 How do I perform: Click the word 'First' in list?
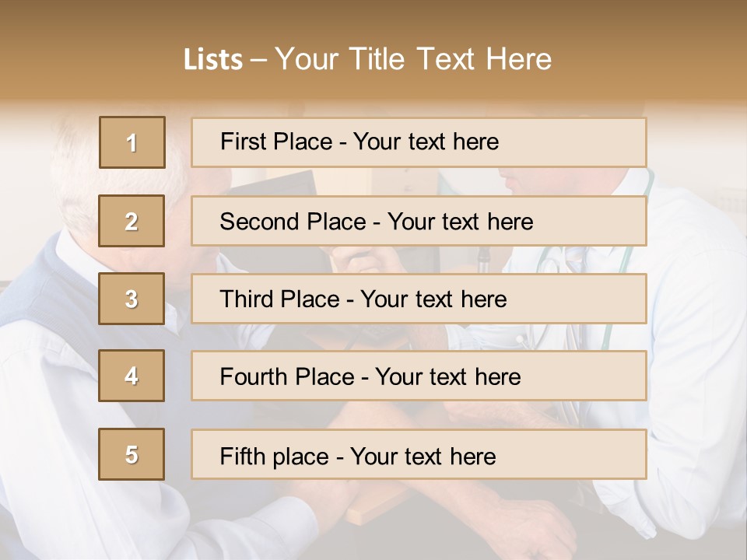244,142
